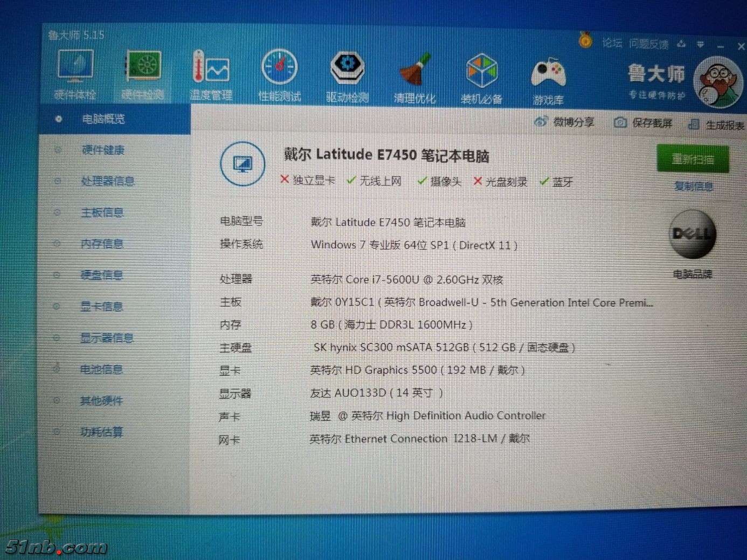Open 装机必备 essential software cube icon
The height and width of the screenshot is (560, 747).
pos(481,77)
